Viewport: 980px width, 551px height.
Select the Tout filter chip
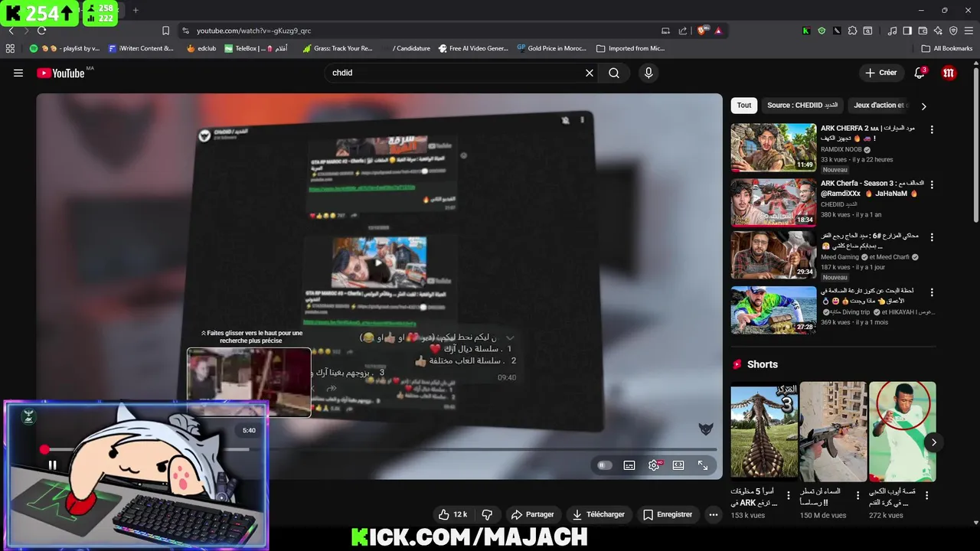(744, 106)
